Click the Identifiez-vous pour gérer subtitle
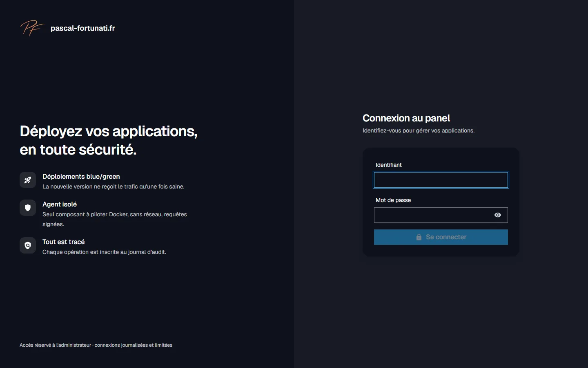The width and height of the screenshot is (588, 368). pos(419,130)
